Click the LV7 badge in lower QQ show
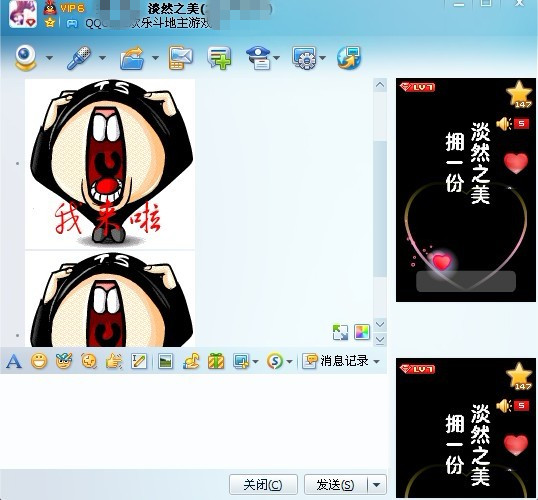 coord(418,369)
